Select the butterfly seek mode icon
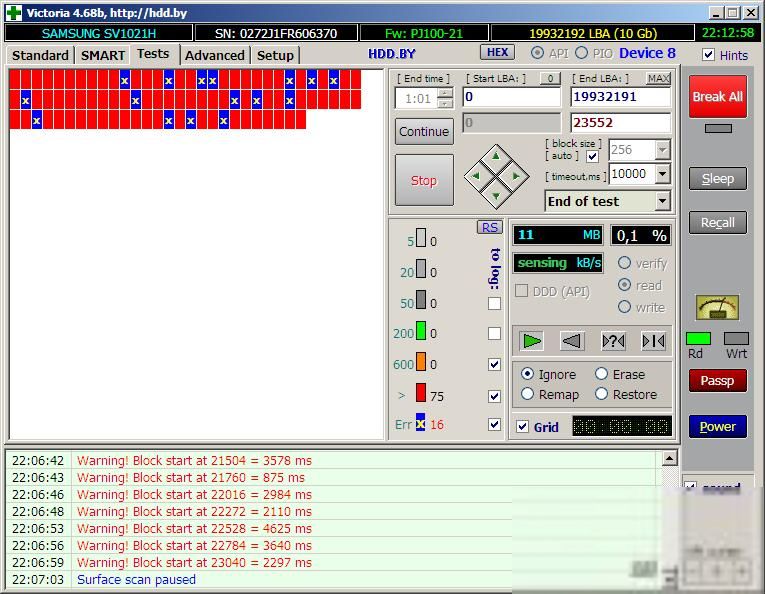 point(653,341)
